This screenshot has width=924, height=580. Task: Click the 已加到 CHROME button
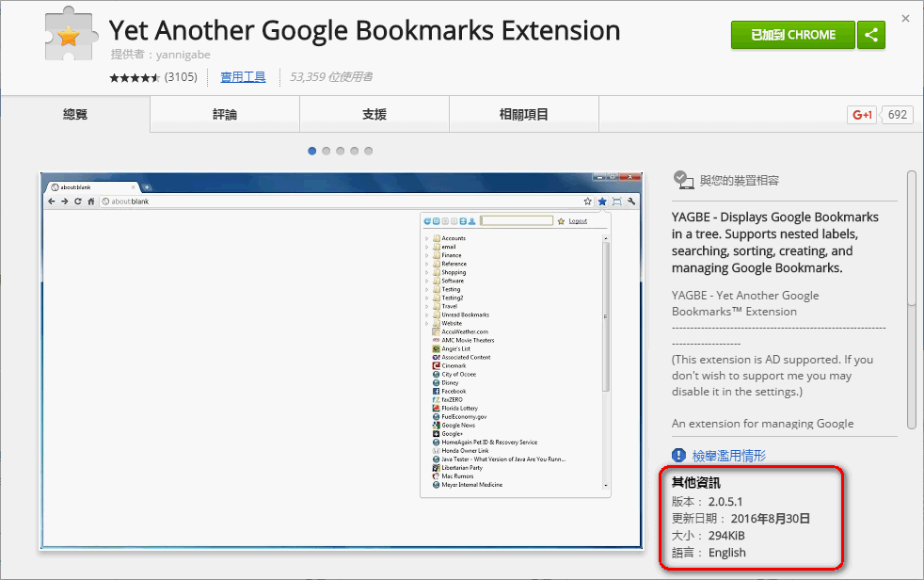click(793, 35)
